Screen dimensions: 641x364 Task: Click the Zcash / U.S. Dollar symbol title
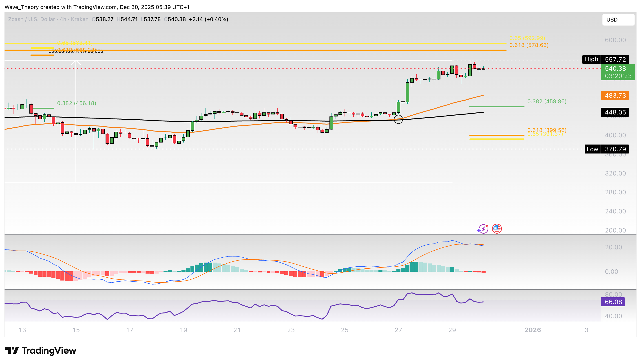click(x=31, y=19)
